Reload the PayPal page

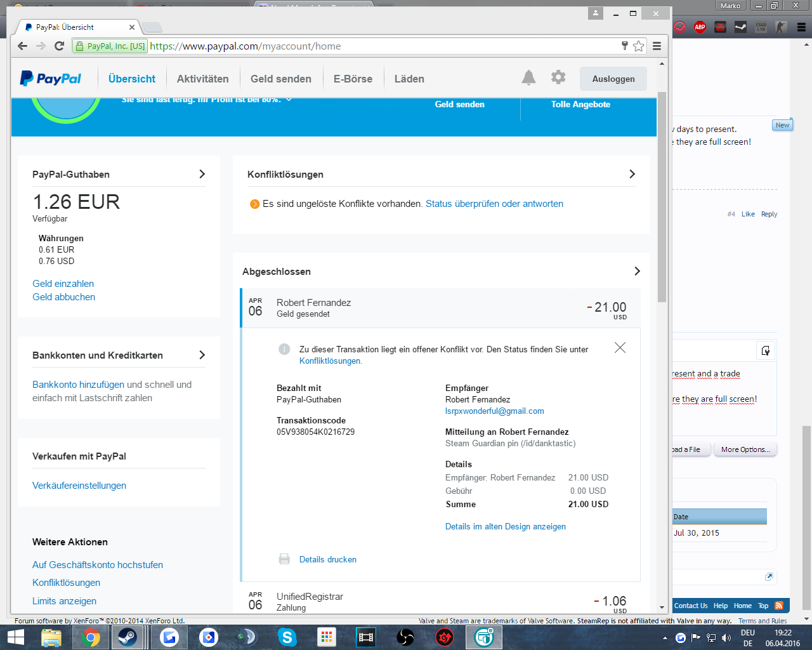coord(59,46)
